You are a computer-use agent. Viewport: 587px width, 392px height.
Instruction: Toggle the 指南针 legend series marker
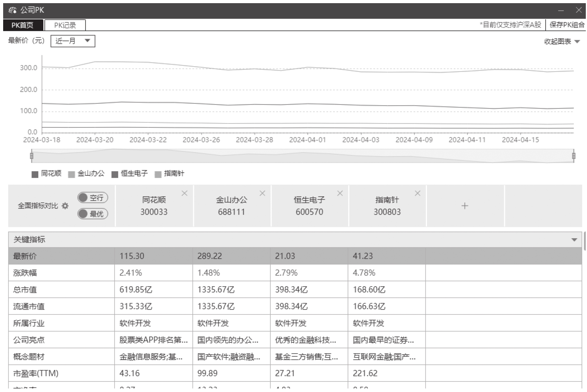[x=158, y=174]
